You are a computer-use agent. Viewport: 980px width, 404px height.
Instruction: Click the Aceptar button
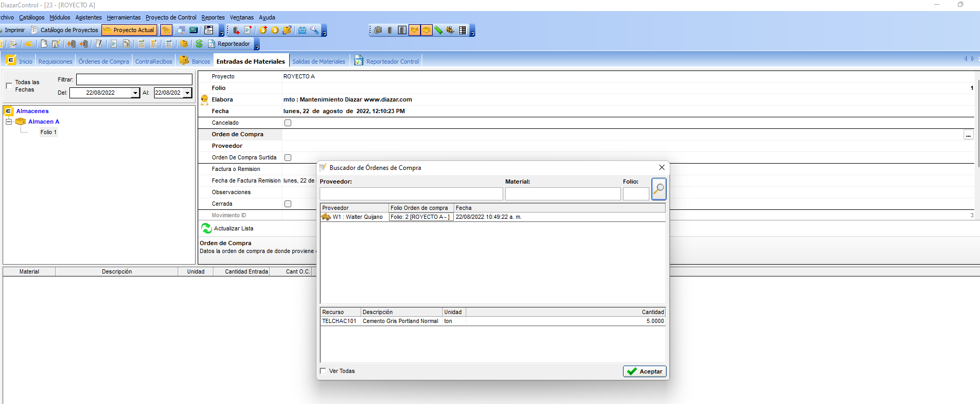click(645, 371)
